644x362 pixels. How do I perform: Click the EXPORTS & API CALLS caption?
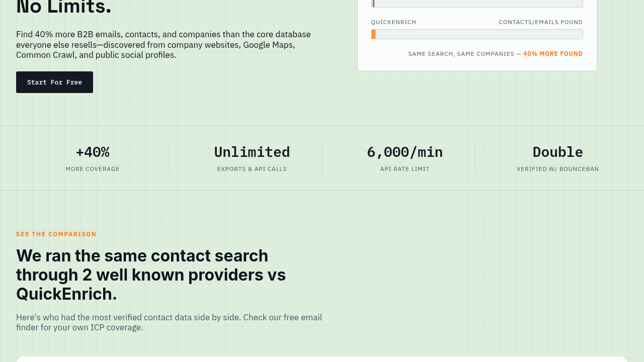[252, 169]
